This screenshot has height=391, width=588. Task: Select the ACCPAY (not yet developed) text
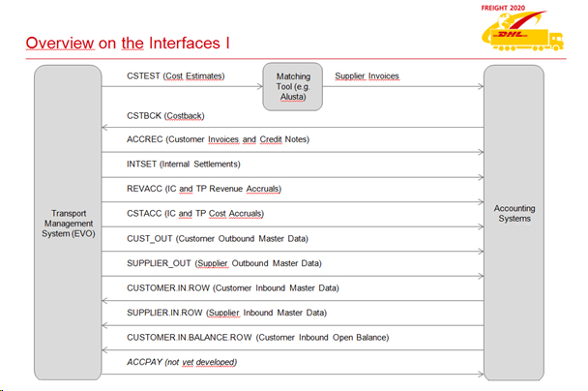pos(182,362)
